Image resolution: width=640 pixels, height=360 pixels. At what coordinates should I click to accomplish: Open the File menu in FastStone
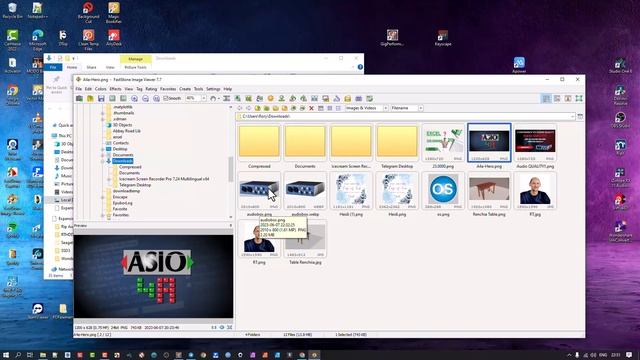pyautogui.click(x=78, y=89)
